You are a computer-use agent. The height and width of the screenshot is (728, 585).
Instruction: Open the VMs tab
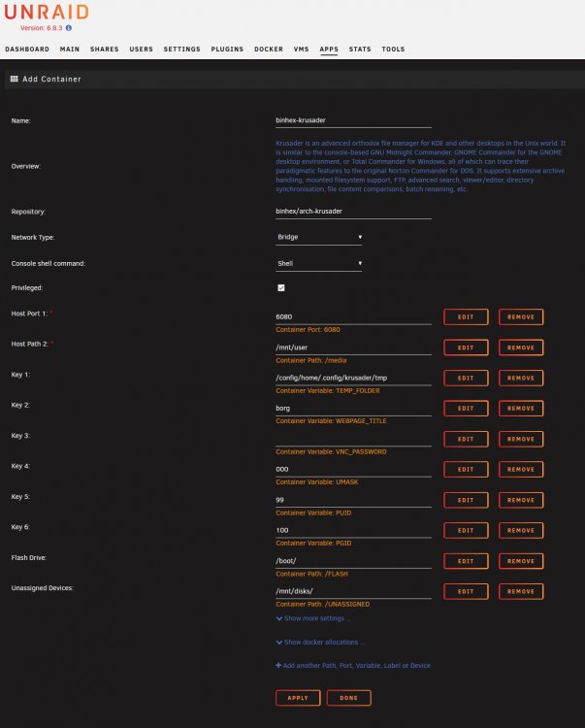301,50
